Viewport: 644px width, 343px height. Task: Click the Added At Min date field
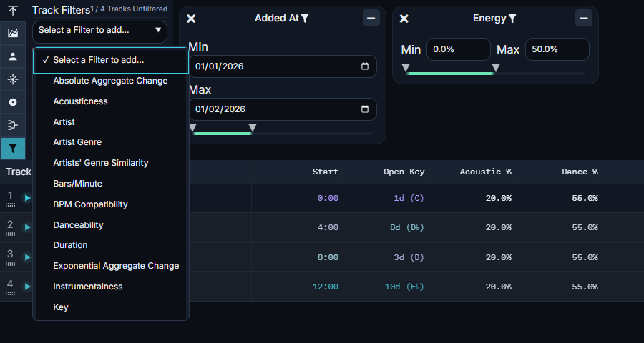(283, 66)
